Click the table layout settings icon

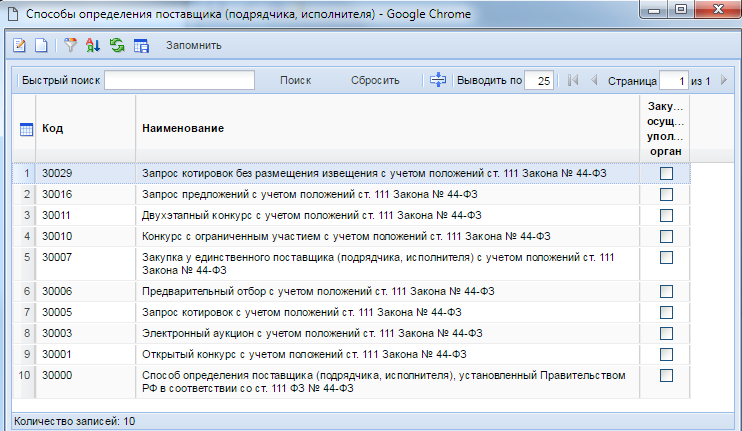click(141, 46)
